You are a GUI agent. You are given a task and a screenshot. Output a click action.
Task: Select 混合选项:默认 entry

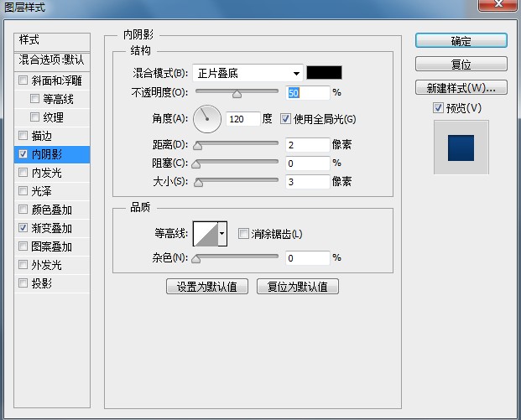52,61
